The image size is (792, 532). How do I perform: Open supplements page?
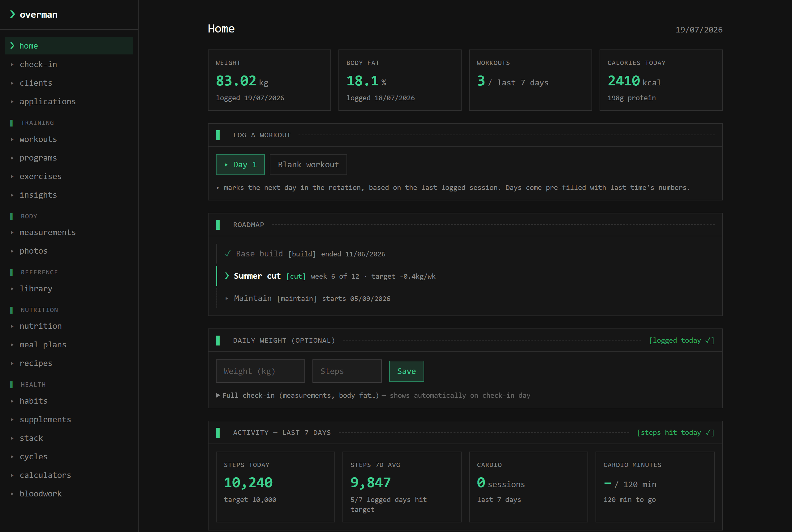click(69, 420)
